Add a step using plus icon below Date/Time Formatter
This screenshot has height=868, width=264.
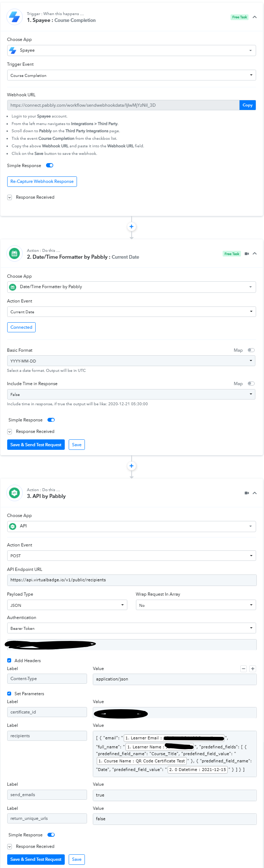tap(132, 466)
